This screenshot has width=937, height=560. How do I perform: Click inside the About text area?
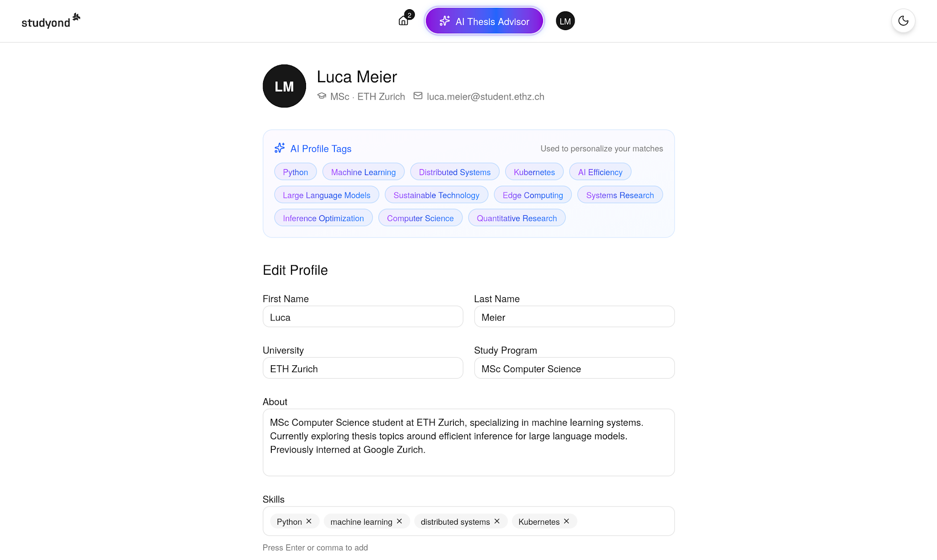pos(468,437)
